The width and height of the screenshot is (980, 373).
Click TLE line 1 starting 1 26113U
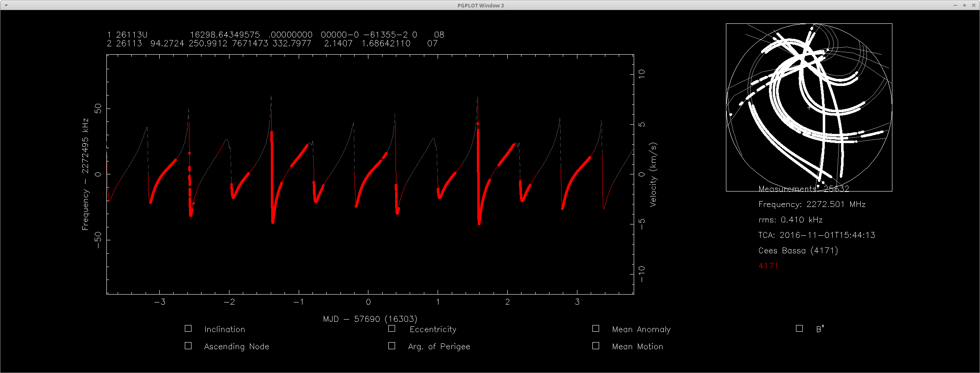coord(275,35)
